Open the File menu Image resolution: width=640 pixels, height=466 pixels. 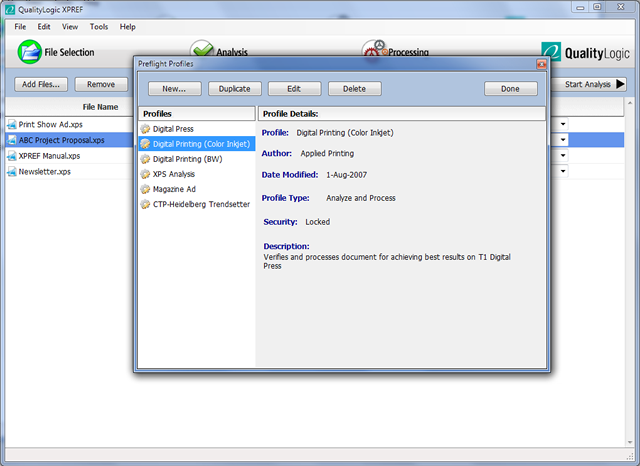(20, 27)
